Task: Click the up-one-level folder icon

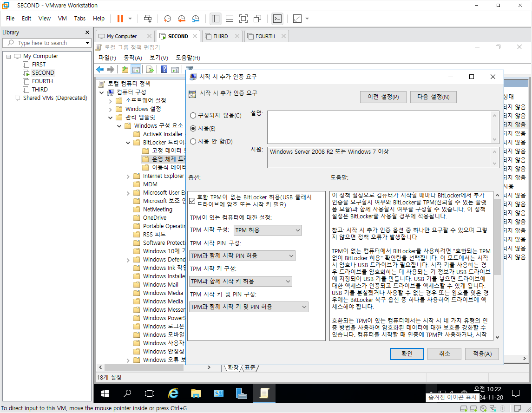Action: tap(125, 70)
